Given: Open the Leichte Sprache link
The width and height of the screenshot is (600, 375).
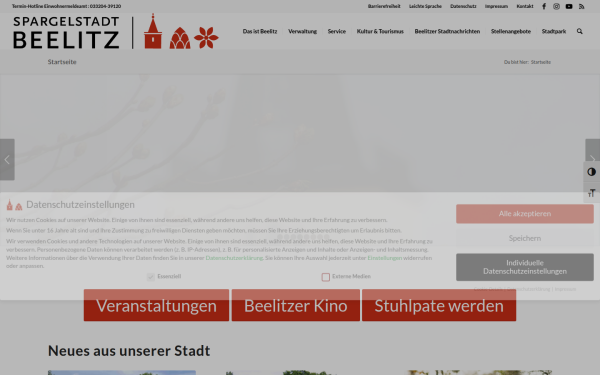Looking at the screenshot, I should pyautogui.click(x=425, y=7).
